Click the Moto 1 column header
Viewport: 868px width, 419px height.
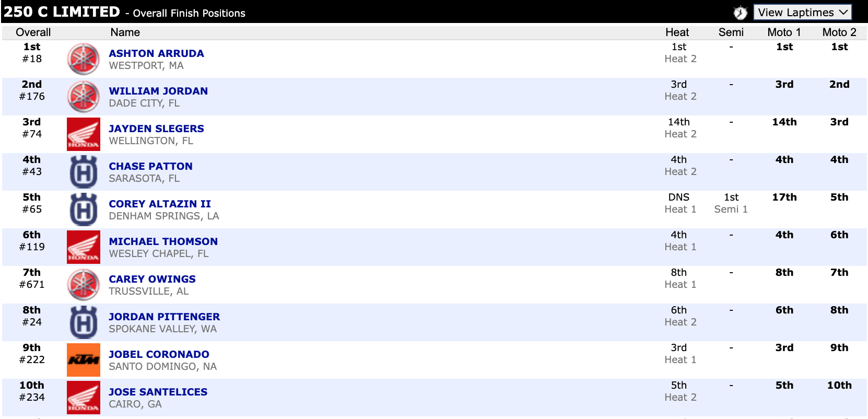784,32
